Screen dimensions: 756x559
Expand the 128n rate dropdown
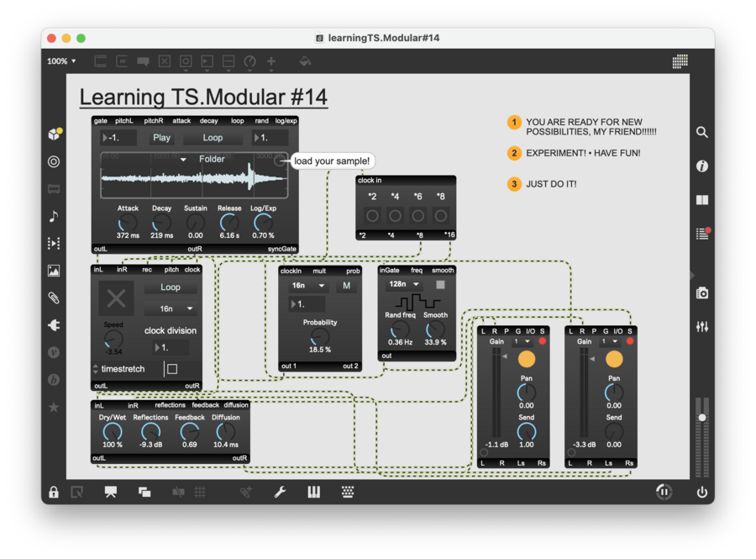pos(403,284)
